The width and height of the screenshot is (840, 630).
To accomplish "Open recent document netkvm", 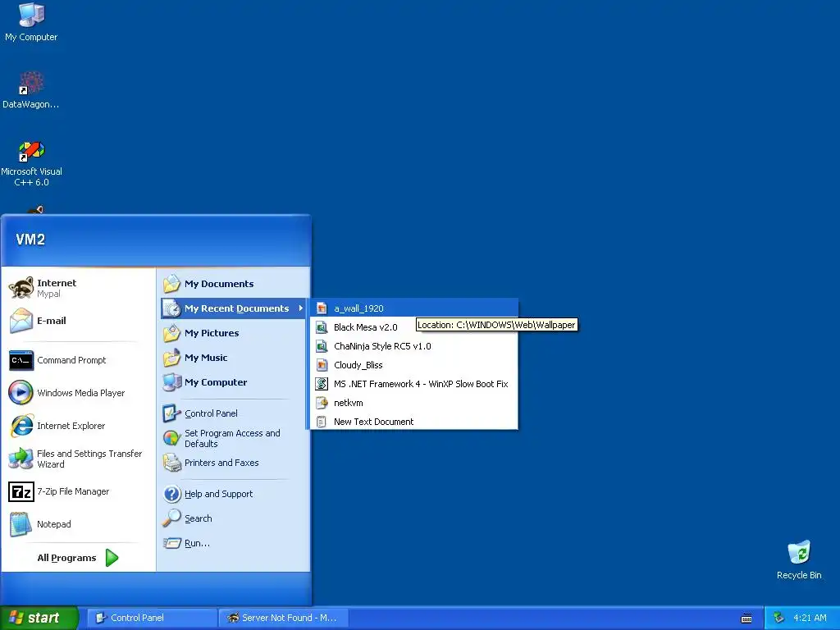I will click(x=414, y=403).
